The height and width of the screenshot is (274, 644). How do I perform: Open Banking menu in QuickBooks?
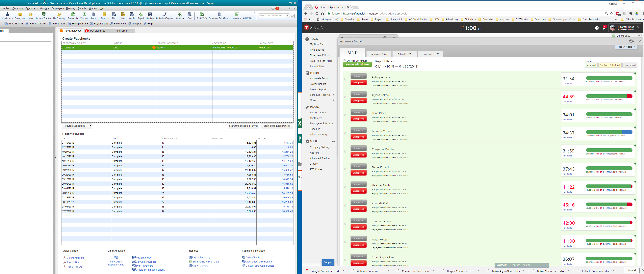(x=70, y=8)
